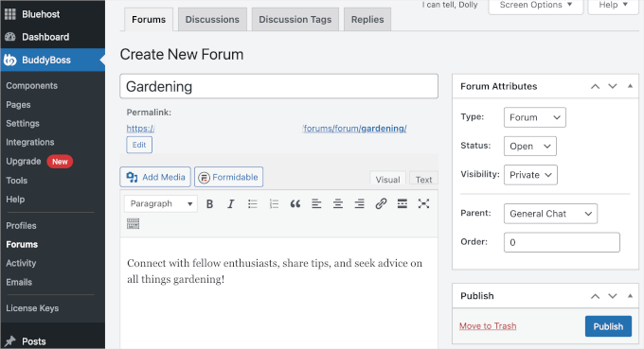Insert a blockquote
This screenshot has height=349, width=644.
click(295, 204)
